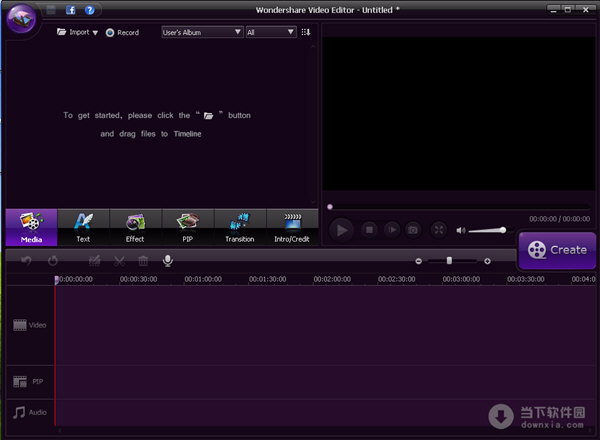Image resolution: width=600 pixels, height=440 pixels.
Task: Open the blue Help question mark icon
Action: coord(90,10)
